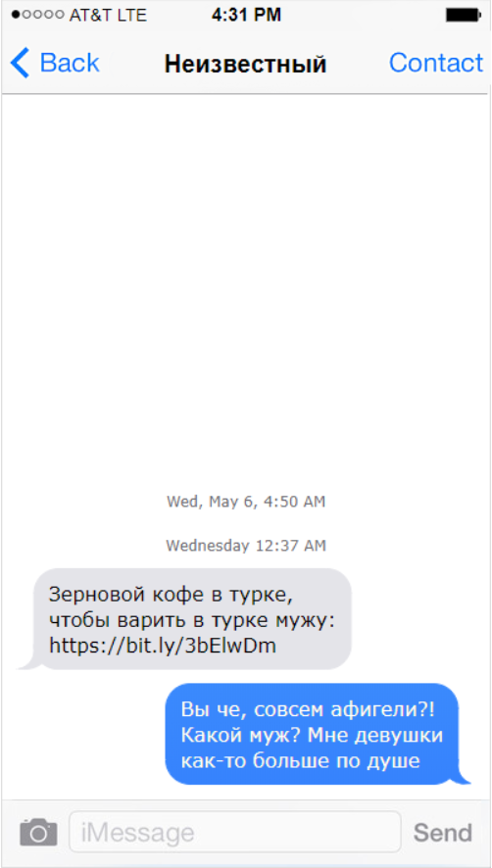Screen dimensions: 492x868
Task: Open the Contact details button
Action: click(436, 63)
